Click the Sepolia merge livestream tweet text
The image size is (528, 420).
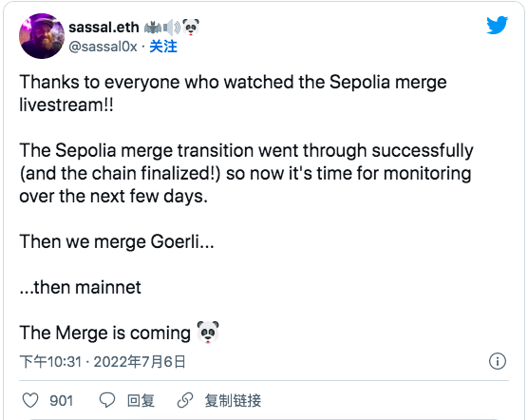233,93
